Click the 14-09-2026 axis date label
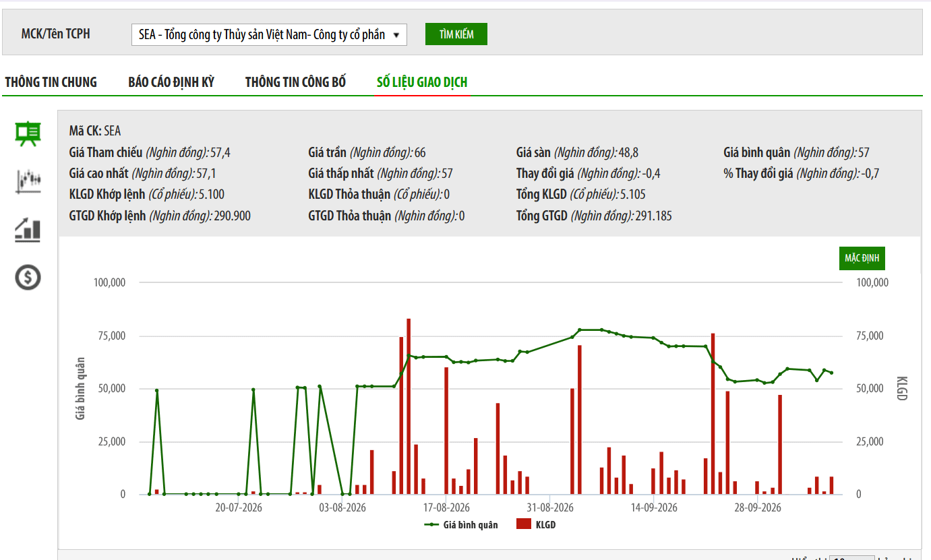This screenshot has height=560, width=931. point(654,507)
